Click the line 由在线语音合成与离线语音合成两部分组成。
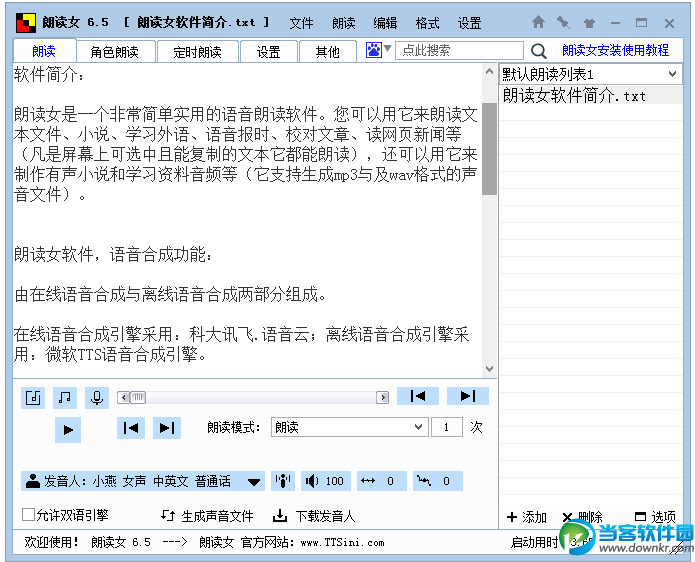This screenshot has width=695, height=562. (170, 294)
